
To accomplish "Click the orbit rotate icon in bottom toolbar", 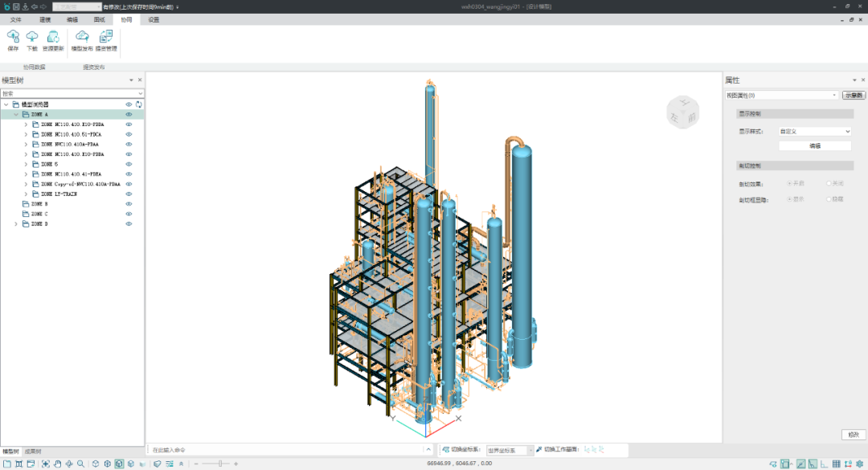I will [69, 464].
